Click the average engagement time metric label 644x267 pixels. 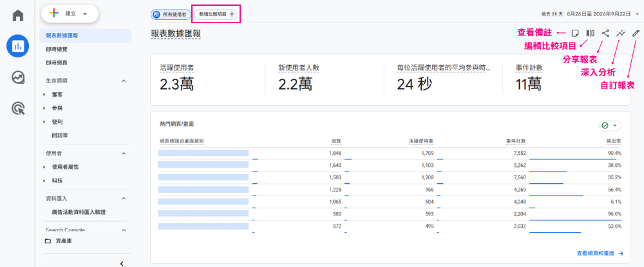click(x=444, y=66)
